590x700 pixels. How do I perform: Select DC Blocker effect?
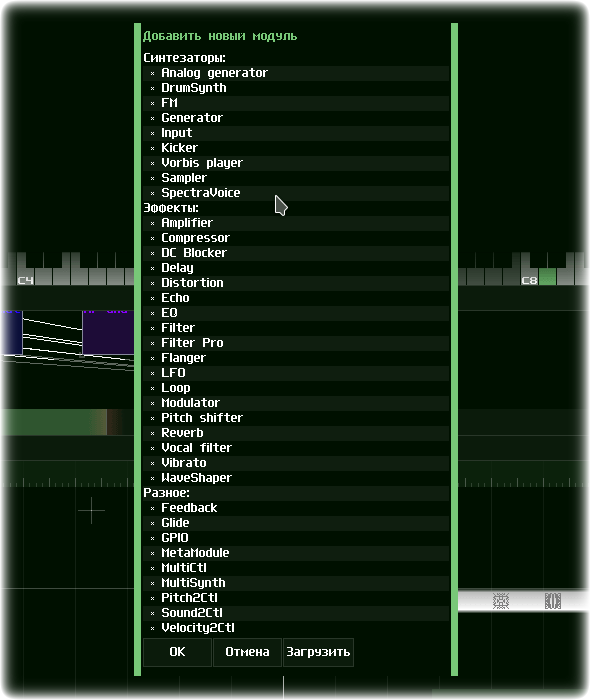tap(296, 253)
